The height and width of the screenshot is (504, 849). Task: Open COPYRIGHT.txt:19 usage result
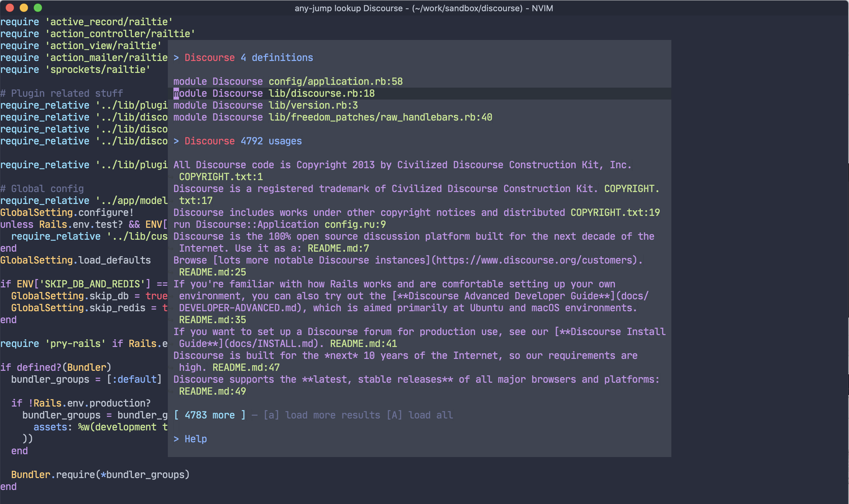615,212
